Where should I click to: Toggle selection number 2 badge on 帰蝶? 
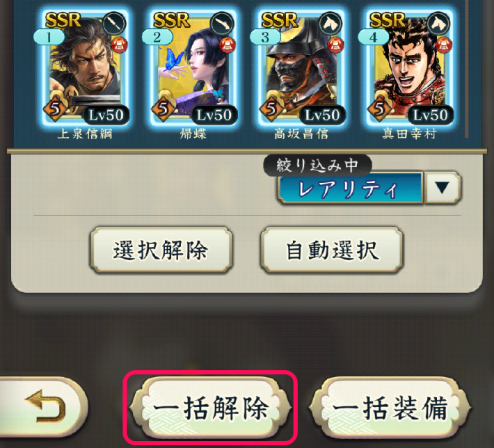pyautogui.click(x=157, y=37)
